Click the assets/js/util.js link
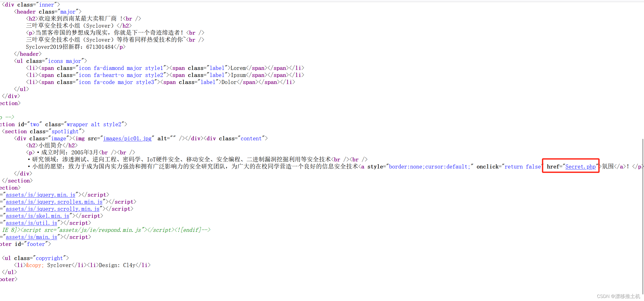Viewport: 644px width, 301px height. pos(31,223)
